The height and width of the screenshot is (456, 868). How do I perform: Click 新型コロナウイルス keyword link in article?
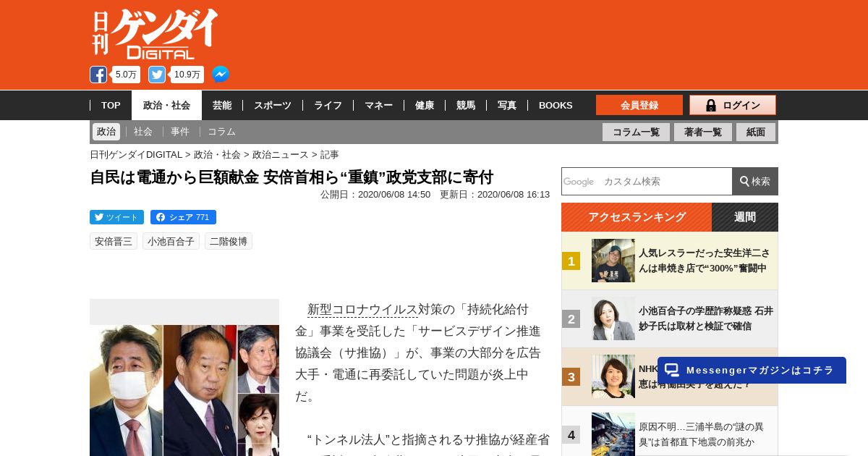(x=362, y=309)
